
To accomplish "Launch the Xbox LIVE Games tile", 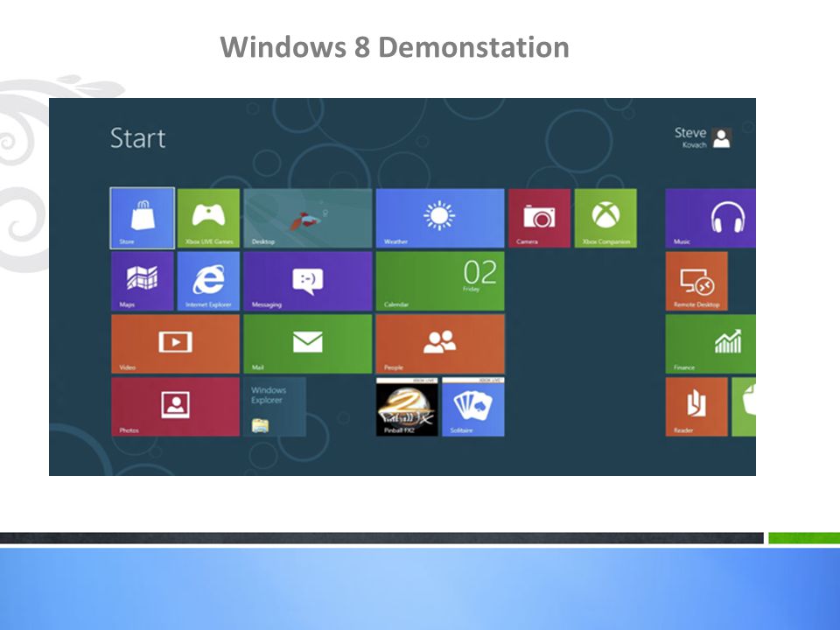I will pos(208,218).
